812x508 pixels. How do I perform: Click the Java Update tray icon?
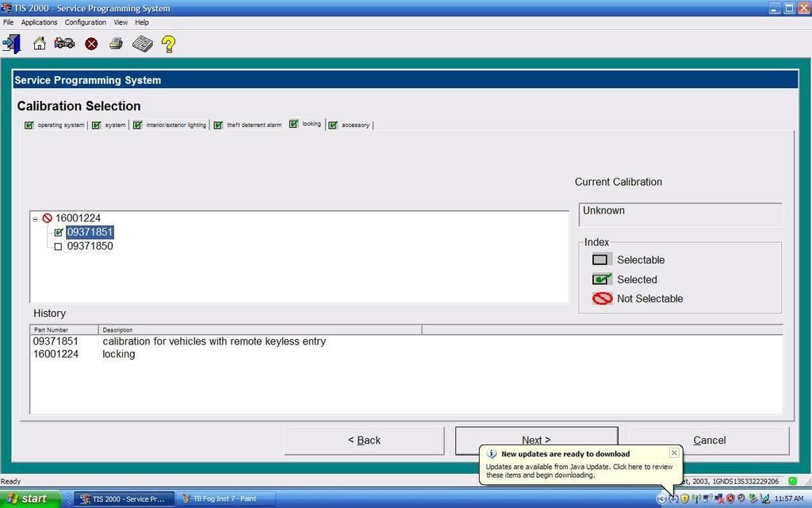[673, 498]
